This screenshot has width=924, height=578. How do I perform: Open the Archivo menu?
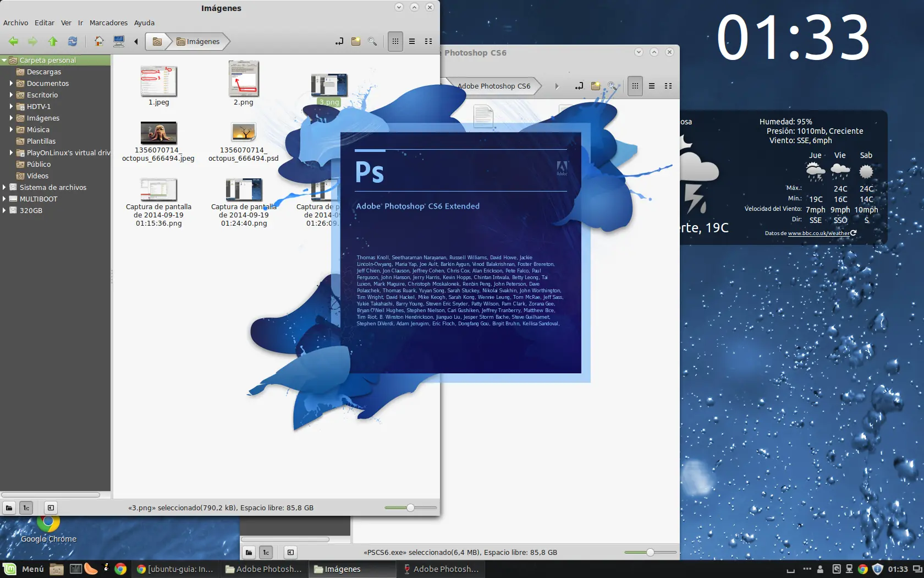pyautogui.click(x=16, y=23)
